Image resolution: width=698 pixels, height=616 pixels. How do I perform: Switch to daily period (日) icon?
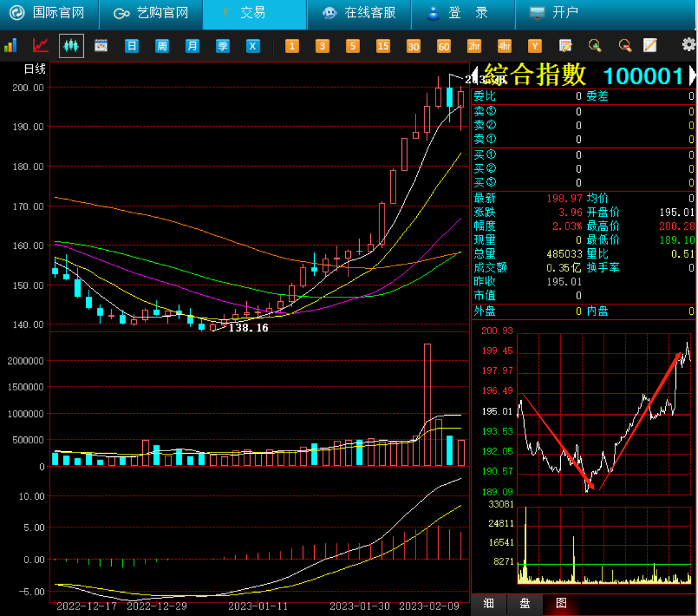(132, 46)
